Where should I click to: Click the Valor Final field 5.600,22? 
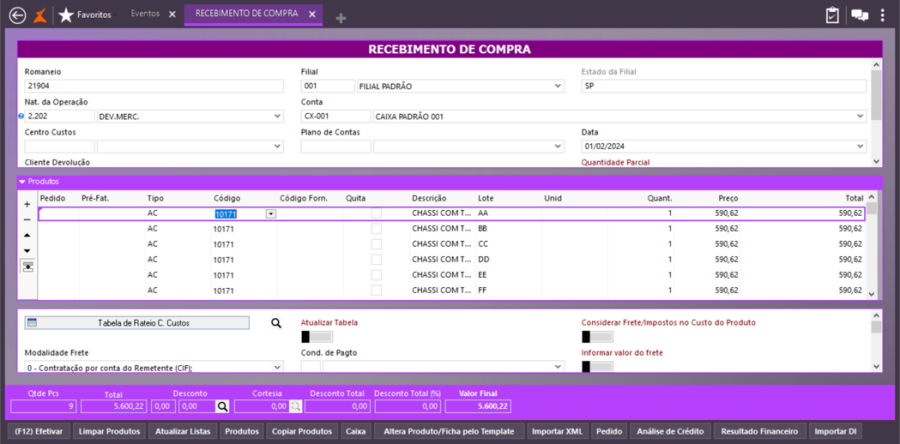[x=478, y=407]
